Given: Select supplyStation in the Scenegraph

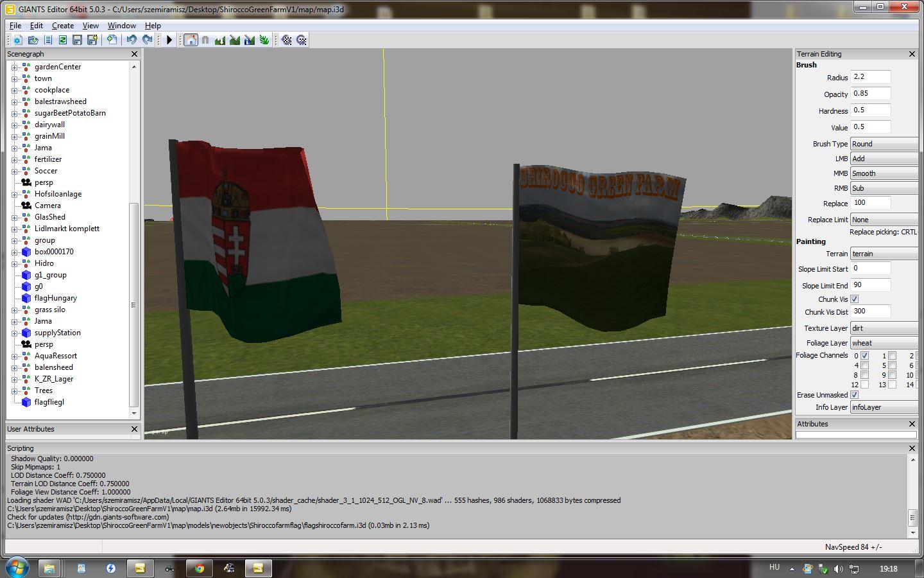Looking at the screenshot, I should coord(58,333).
